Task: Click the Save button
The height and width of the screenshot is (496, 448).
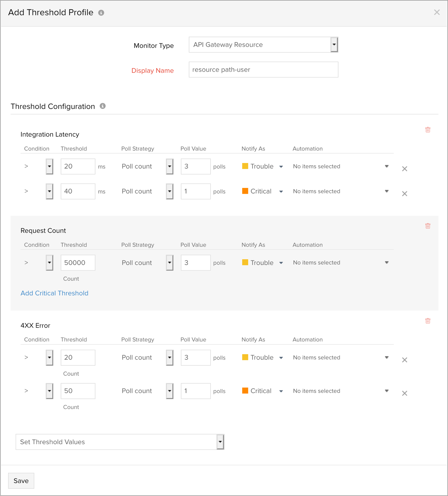Action: pos(21,481)
